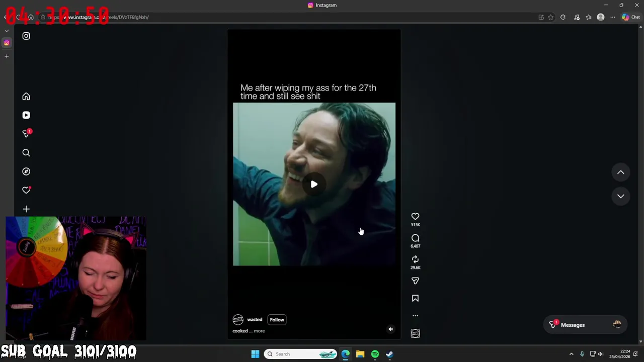Open the wasted profile name
The width and height of the screenshot is (644, 362).
(x=255, y=320)
